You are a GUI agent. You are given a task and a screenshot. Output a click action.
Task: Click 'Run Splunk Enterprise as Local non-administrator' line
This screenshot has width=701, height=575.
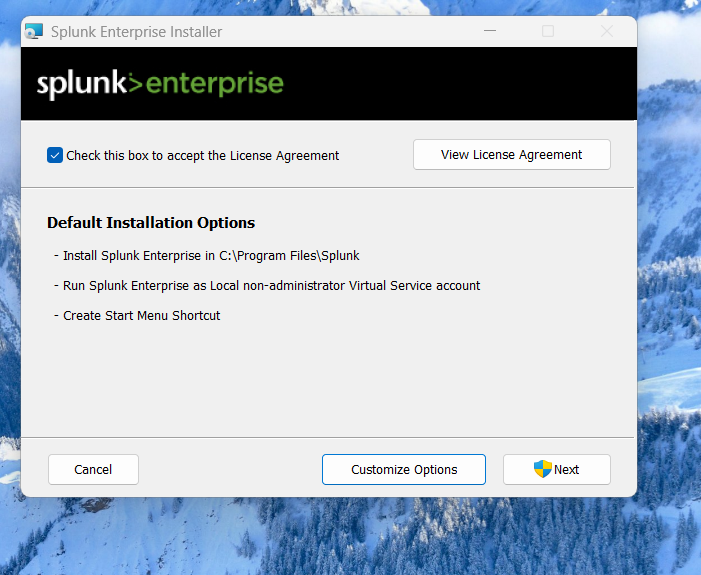tap(271, 285)
